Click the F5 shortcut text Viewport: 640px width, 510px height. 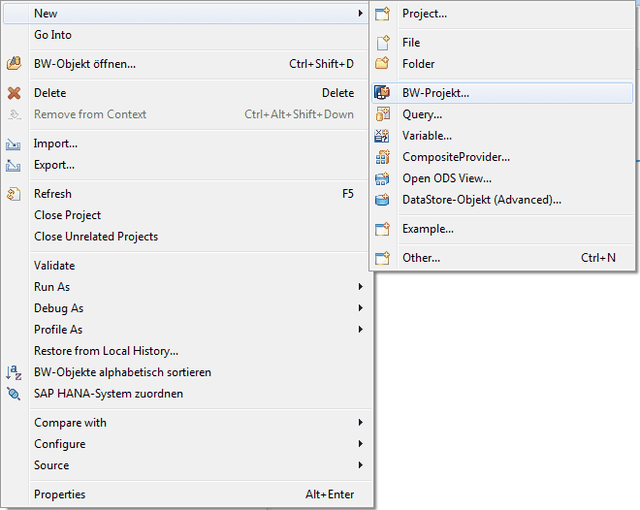point(348,194)
